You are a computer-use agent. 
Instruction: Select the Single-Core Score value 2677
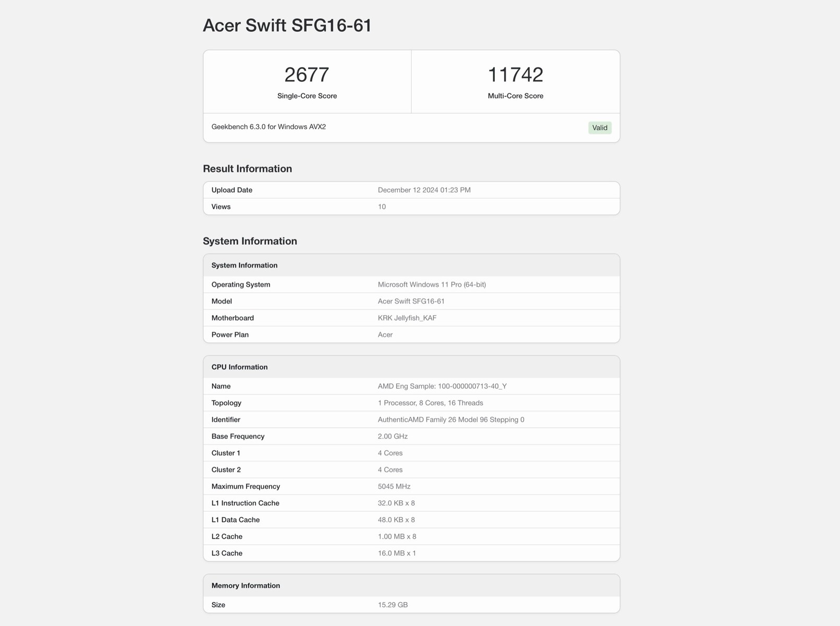pyautogui.click(x=307, y=75)
